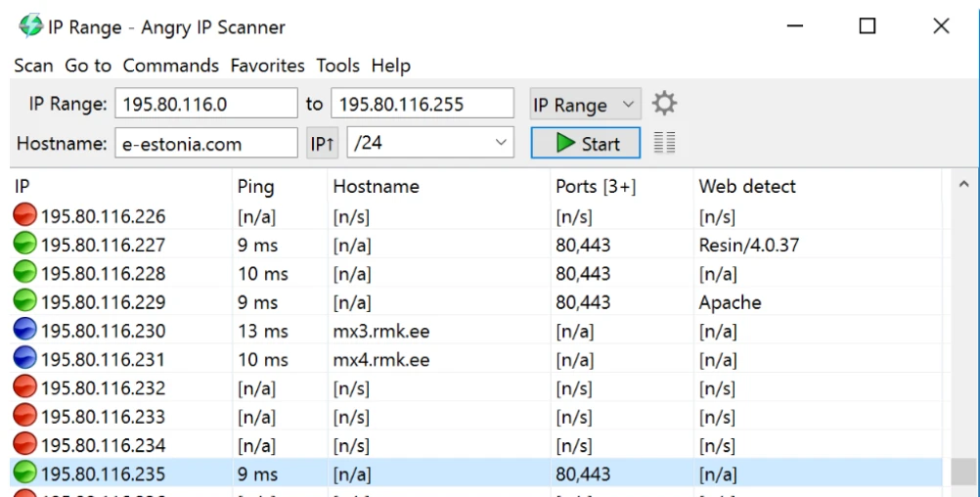Click ports 80,443 for 195.80.116.227

click(583, 245)
